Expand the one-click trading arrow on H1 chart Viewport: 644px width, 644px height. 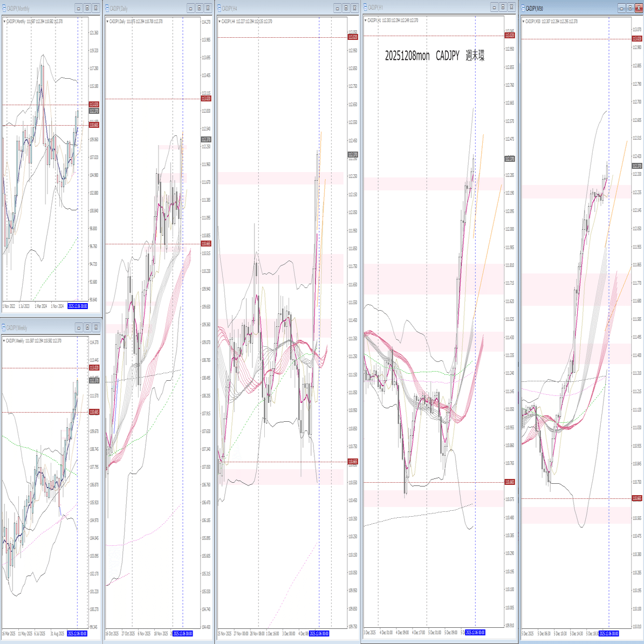pos(366,20)
